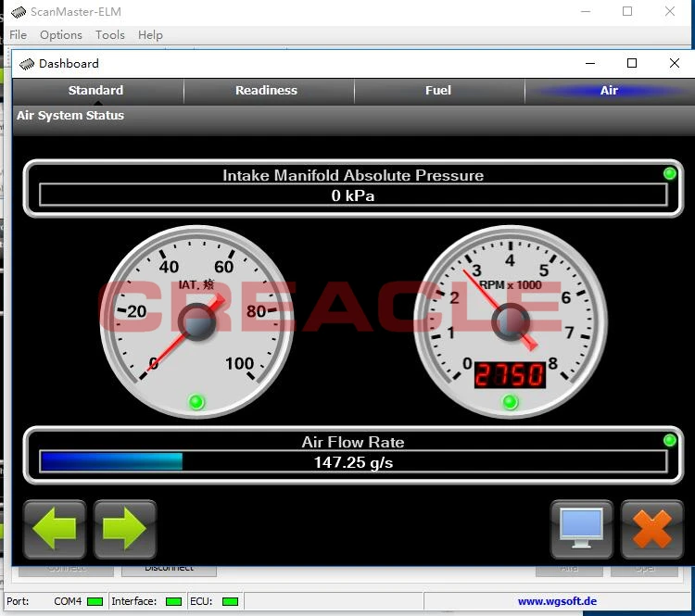695x616 pixels.
Task: Close dashboard with orange X button
Action: [652, 529]
